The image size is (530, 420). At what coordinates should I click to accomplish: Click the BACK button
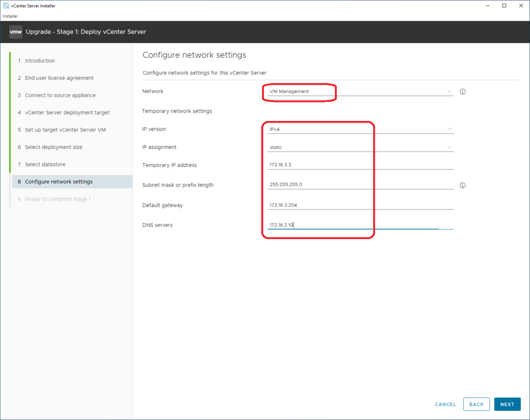click(476, 404)
